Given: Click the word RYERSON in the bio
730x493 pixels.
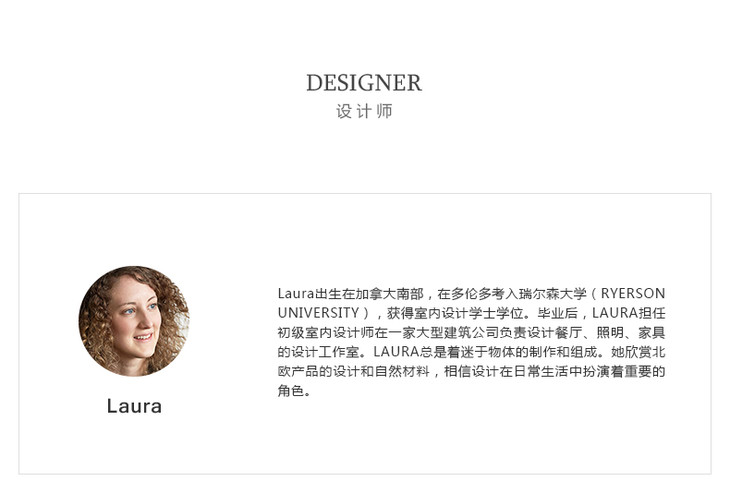Looking at the screenshot, I should click(x=633, y=293).
